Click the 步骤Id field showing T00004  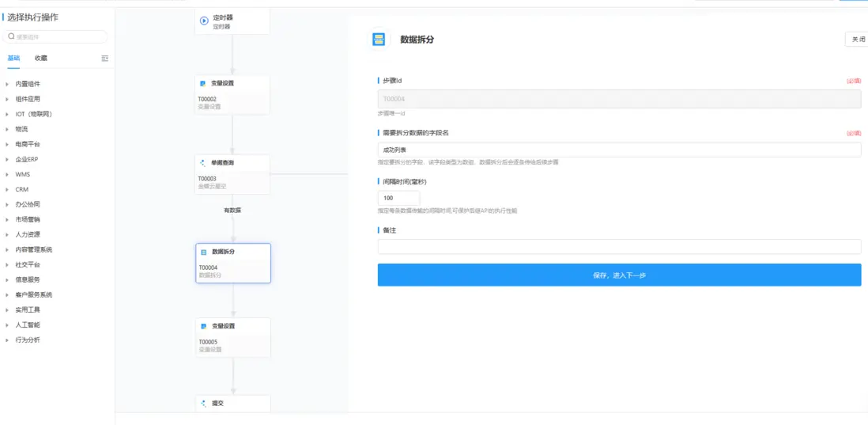tap(620, 99)
